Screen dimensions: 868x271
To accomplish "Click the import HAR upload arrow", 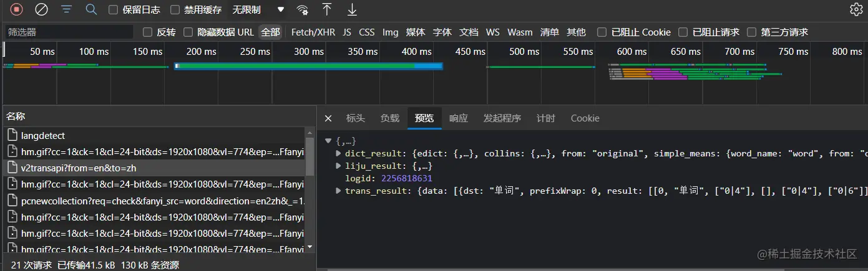I will coord(327,9).
